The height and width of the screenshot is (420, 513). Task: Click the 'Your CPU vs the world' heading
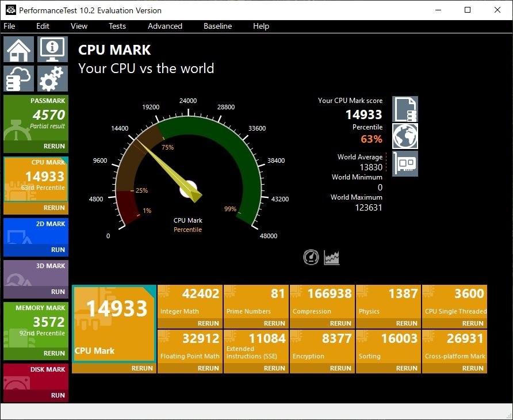pos(146,68)
